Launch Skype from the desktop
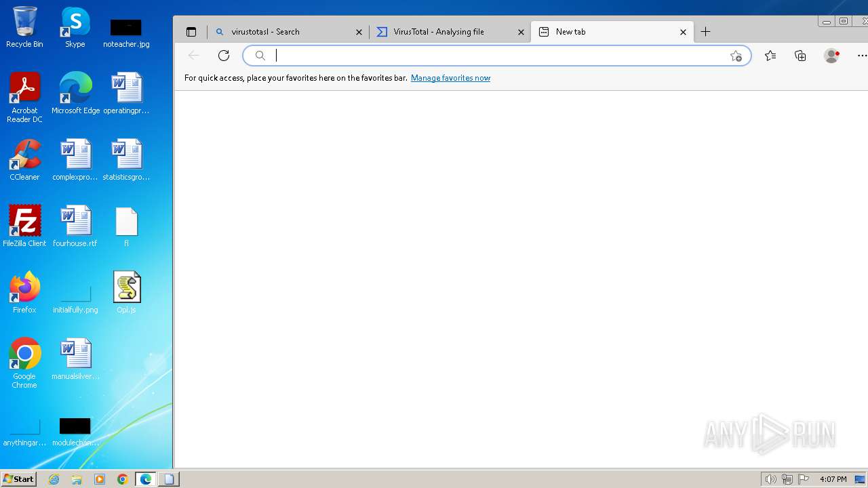The width and height of the screenshot is (868, 488). (x=75, y=27)
